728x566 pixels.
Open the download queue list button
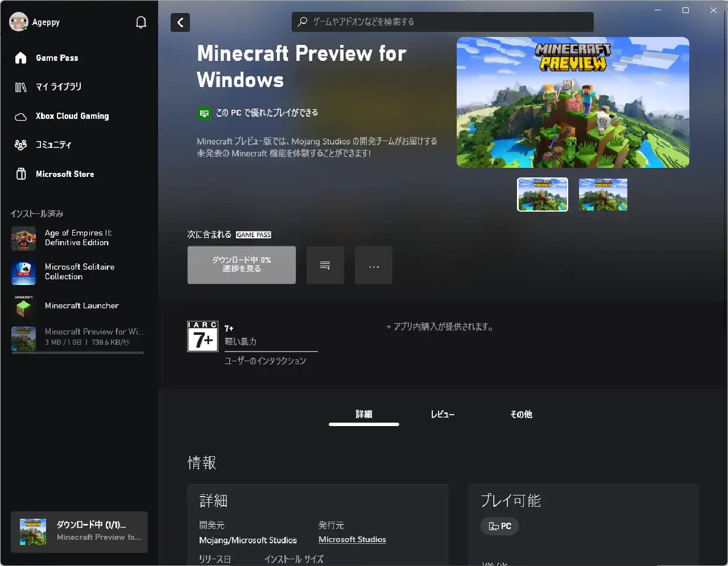pyautogui.click(x=325, y=265)
